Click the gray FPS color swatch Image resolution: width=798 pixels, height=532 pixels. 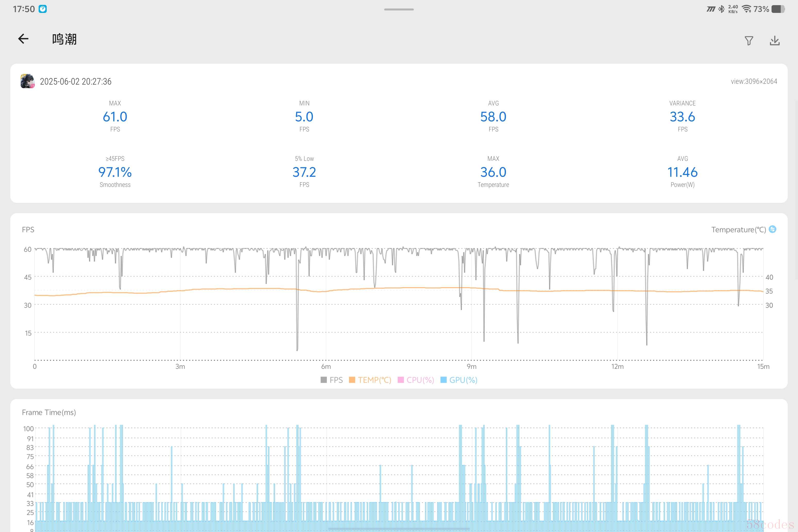click(x=324, y=380)
